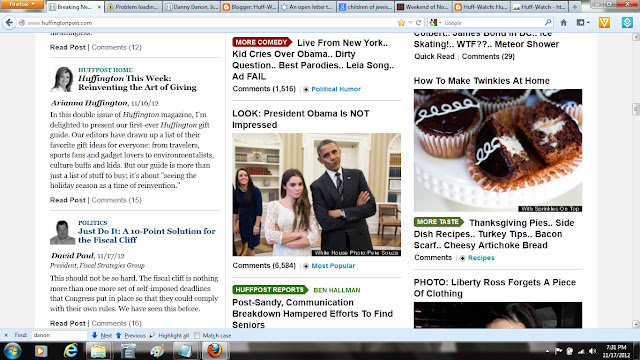Viewport: 640px width, 360px height.
Task: Open Windows Explorer folder icon in taskbar
Action: click(x=98, y=351)
